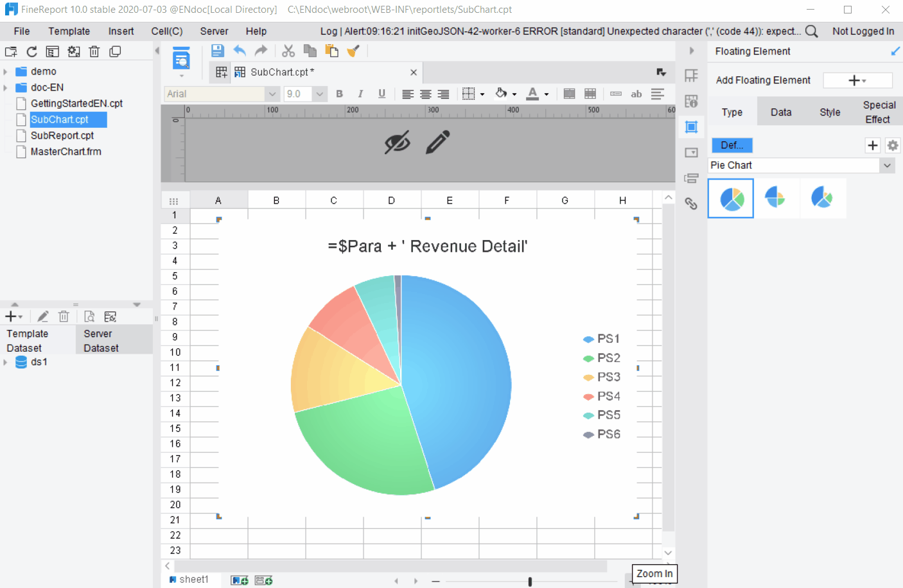
Task: Click the trash icon to delete dataset
Action: point(64,316)
